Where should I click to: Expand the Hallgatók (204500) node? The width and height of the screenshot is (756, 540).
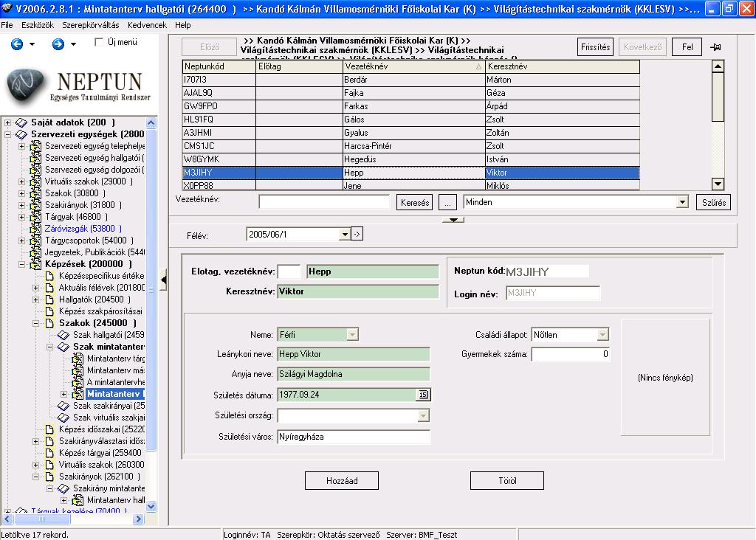pyautogui.click(x=35, y=300)
